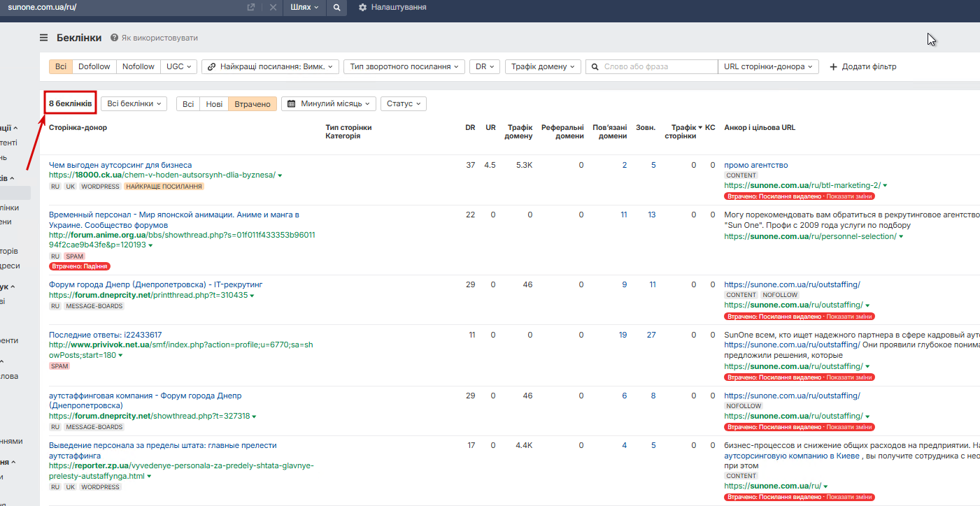980x506 pixels.
Task: Click the plus icon to add filter
Action: pyautogui.click(x=833, y=67)
